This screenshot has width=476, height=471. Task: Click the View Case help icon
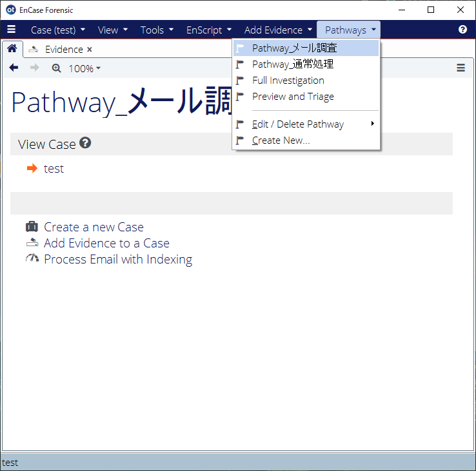(x=85, y=143)
